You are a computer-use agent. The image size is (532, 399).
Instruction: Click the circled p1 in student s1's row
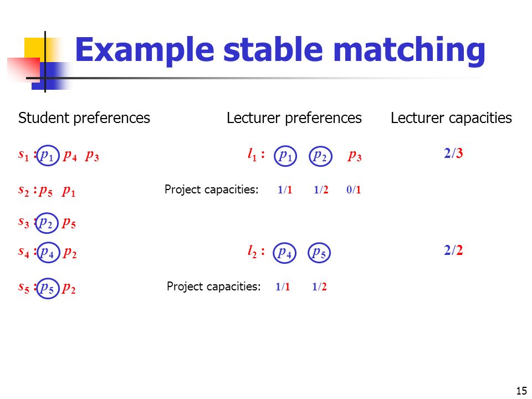(48, 155)
